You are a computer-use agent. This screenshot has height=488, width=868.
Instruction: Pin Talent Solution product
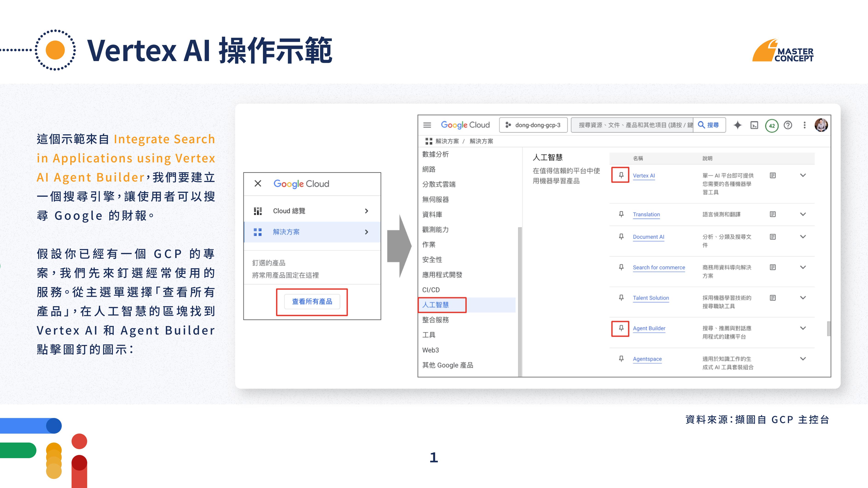coord(621,298)
